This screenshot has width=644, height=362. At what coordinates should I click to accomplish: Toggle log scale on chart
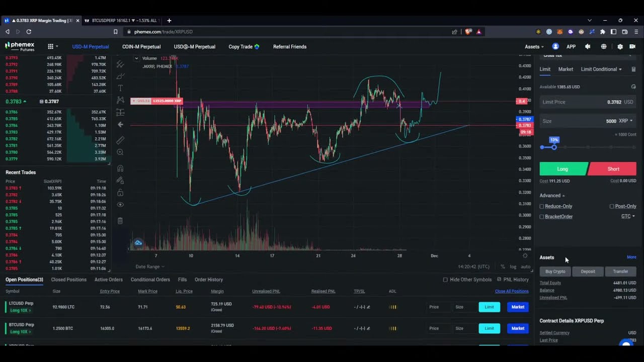pos(513,266)
